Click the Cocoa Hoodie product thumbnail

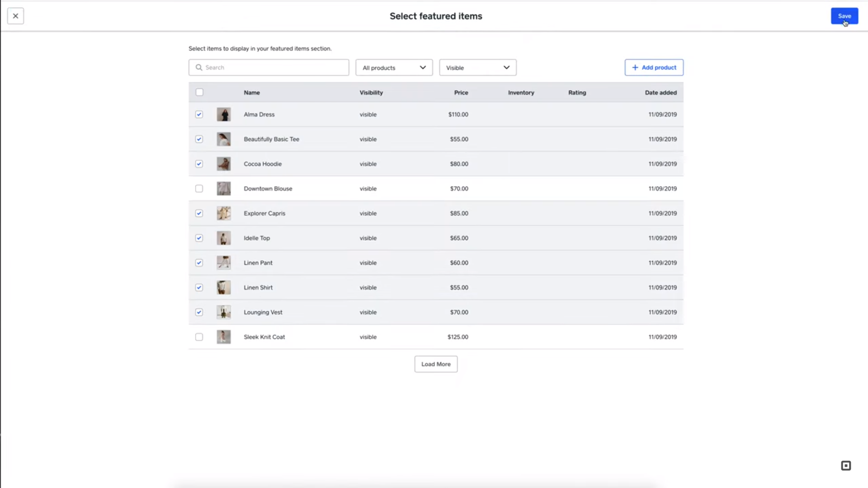coord(223,164)
